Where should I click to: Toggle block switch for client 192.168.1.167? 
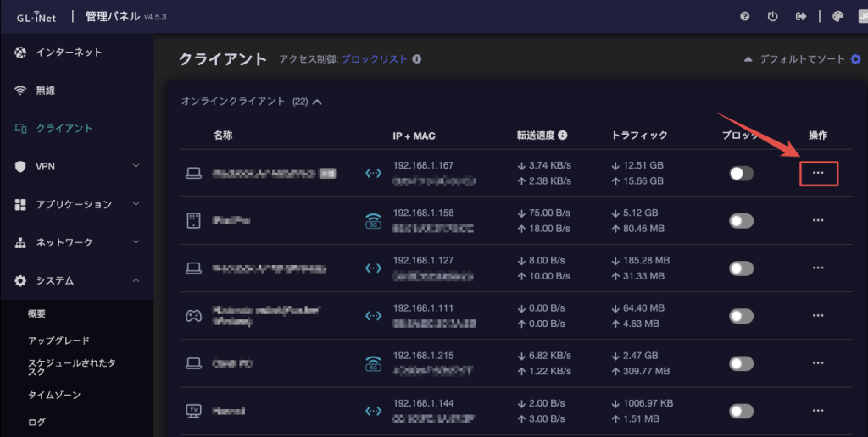click(x=741, y=173)
